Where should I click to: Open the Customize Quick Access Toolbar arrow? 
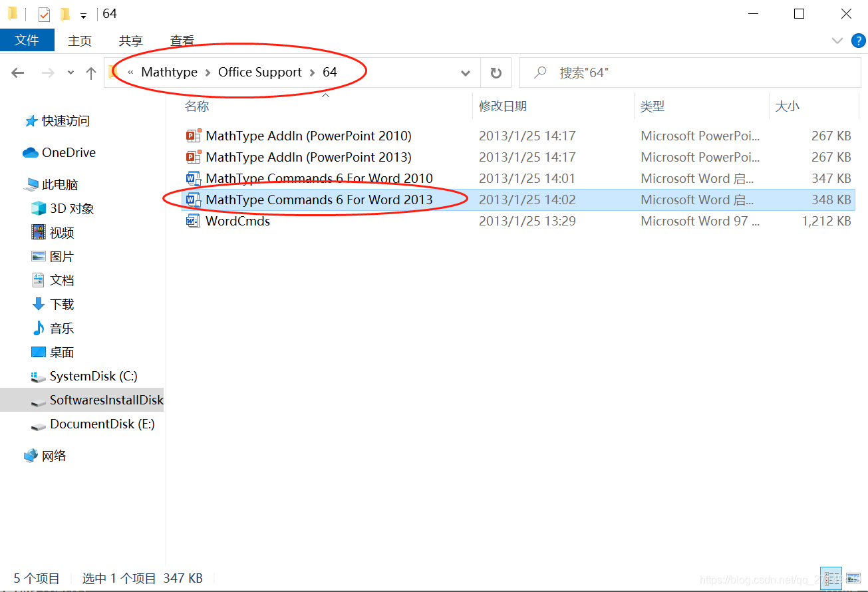(x=83, y=15)
